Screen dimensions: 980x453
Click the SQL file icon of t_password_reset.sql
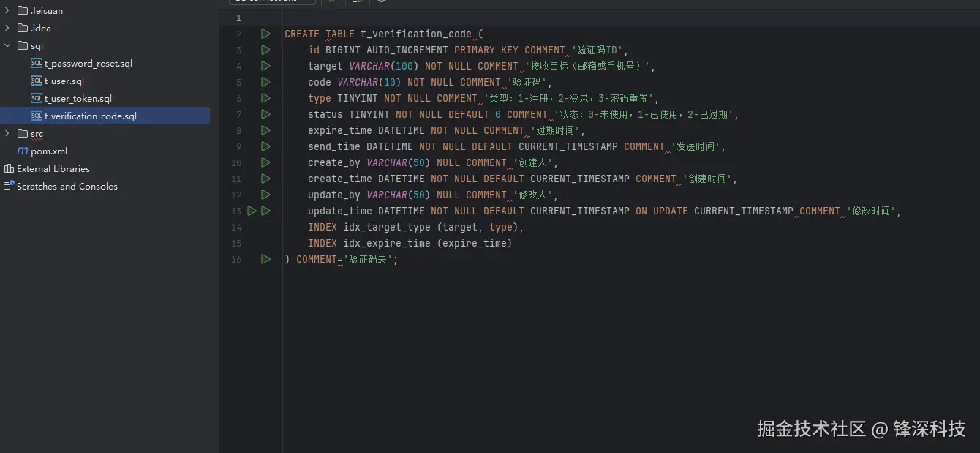37,64
